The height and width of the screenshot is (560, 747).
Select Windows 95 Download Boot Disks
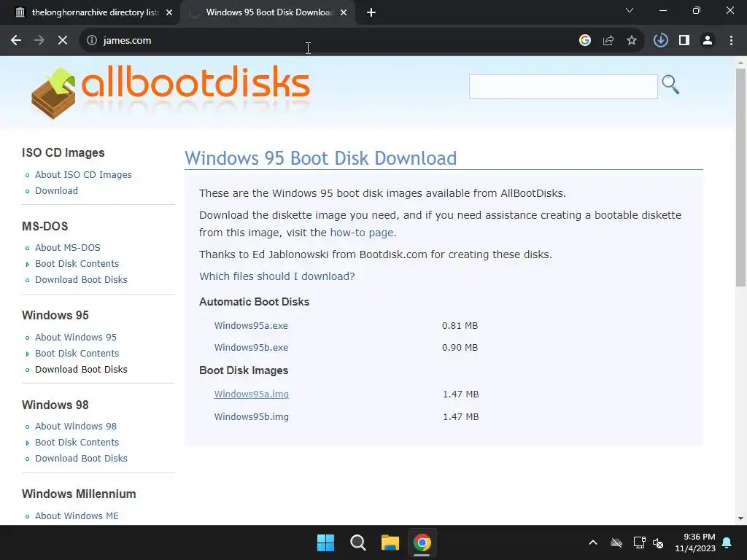81,369
